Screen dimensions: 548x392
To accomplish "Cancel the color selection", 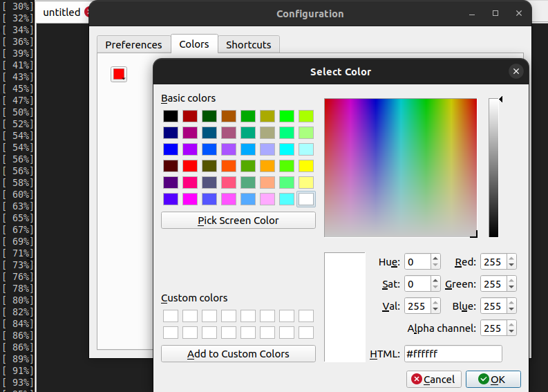I will (x=434, y=379).
